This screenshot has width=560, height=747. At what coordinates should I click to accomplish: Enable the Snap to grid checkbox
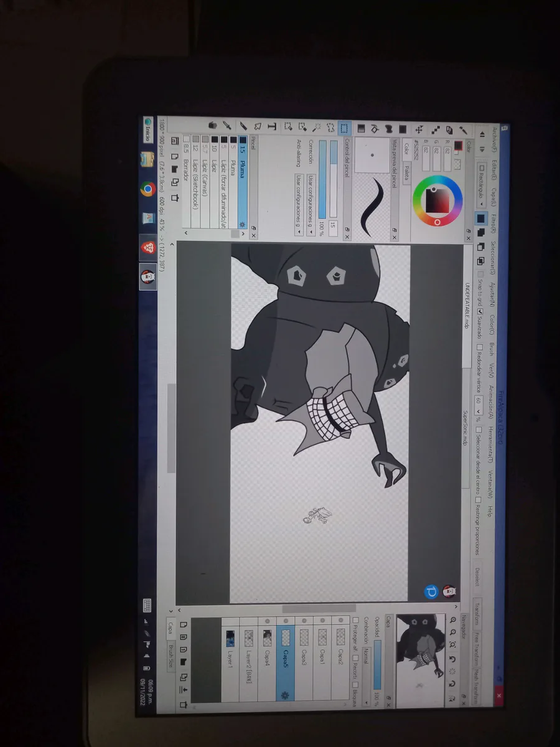(480, 274)
